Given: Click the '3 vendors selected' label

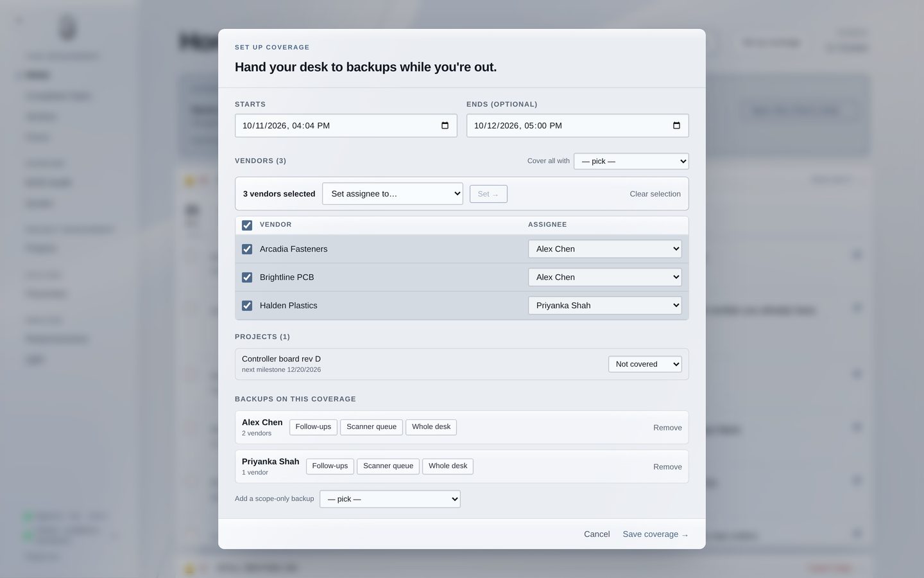Looking at the screenshot, I should [279, 194].
